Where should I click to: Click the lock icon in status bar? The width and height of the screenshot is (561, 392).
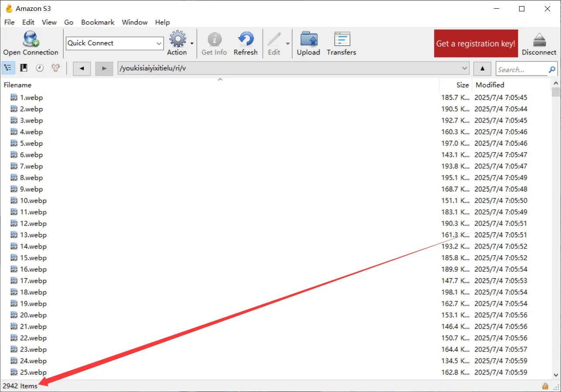tap(545, 386)
